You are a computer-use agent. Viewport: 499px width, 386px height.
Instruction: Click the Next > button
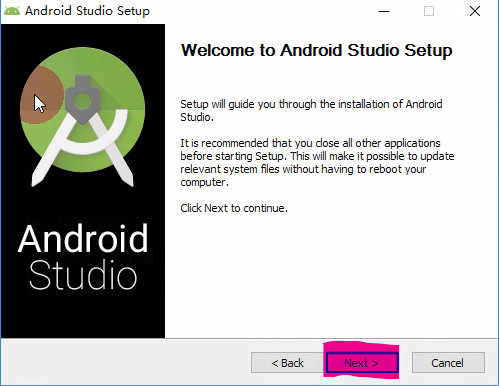362,363
